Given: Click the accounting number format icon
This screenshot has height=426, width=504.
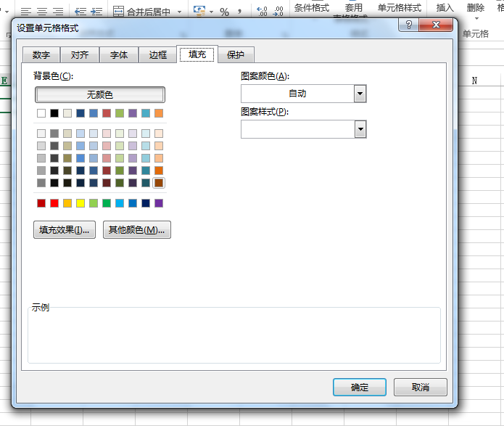Looking at the screenshot, I should 199,12.
